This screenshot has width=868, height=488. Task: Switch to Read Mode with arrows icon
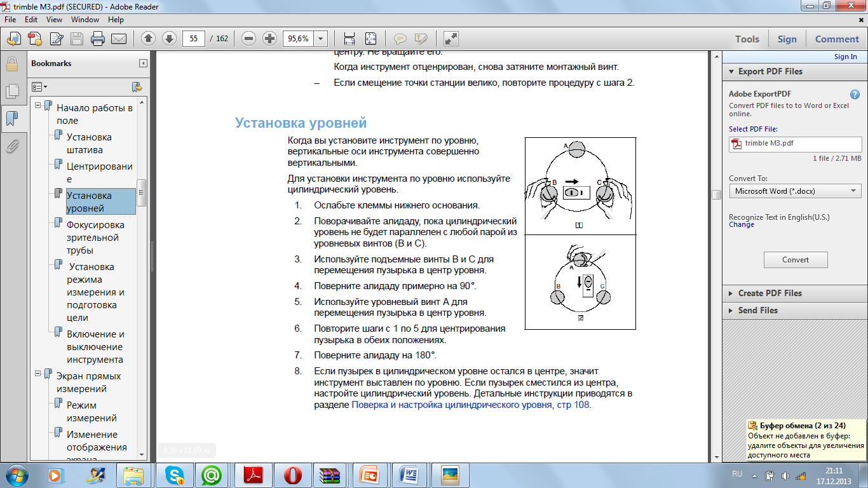click(x=451, y=39)
